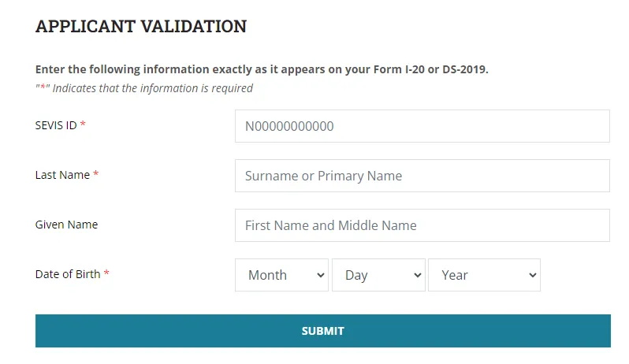The width and height of the screenshot is (629, 364).
Task: Click the red asterisk beside Last Name
Action: coord(96,175)
